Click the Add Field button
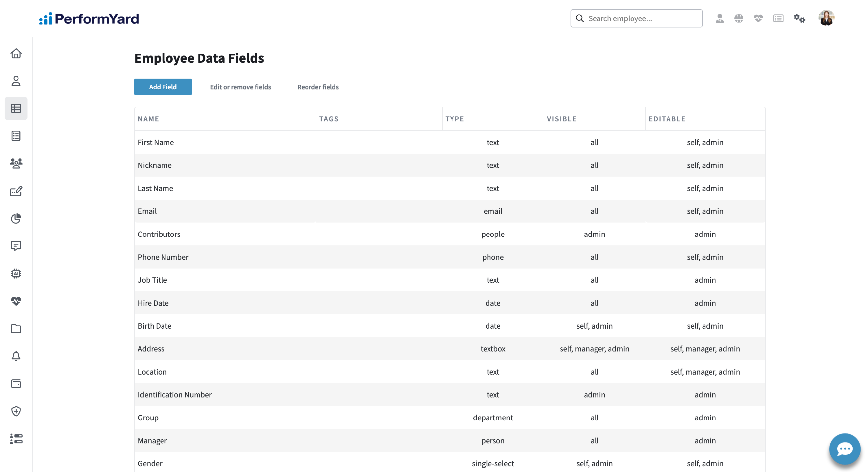 click(x=163, y=87)
